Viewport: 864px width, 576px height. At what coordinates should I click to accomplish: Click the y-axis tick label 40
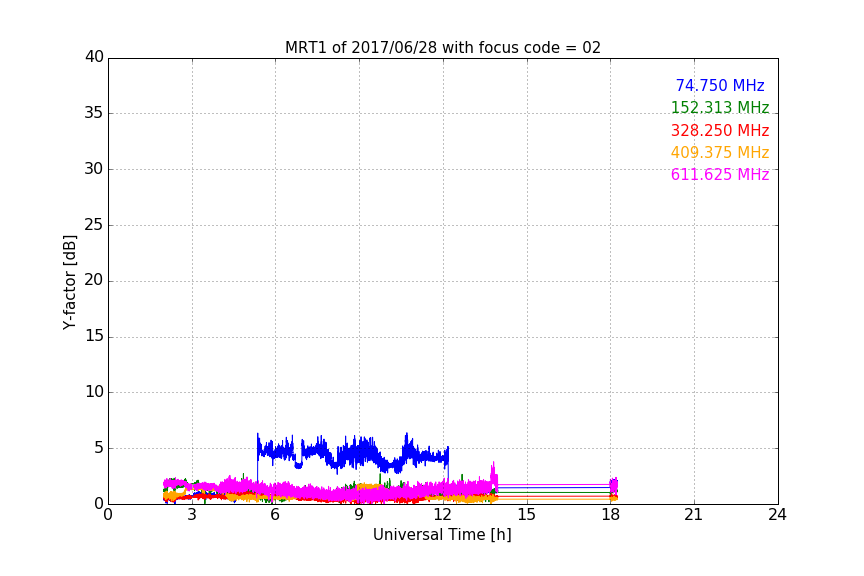coord(94,57)
